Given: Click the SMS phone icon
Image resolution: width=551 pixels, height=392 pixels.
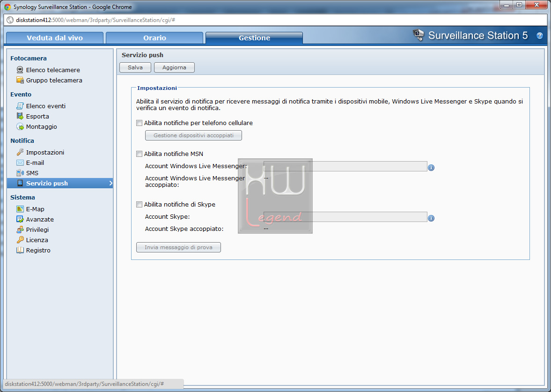Looking at the screenshot, I should pos(20,173).
